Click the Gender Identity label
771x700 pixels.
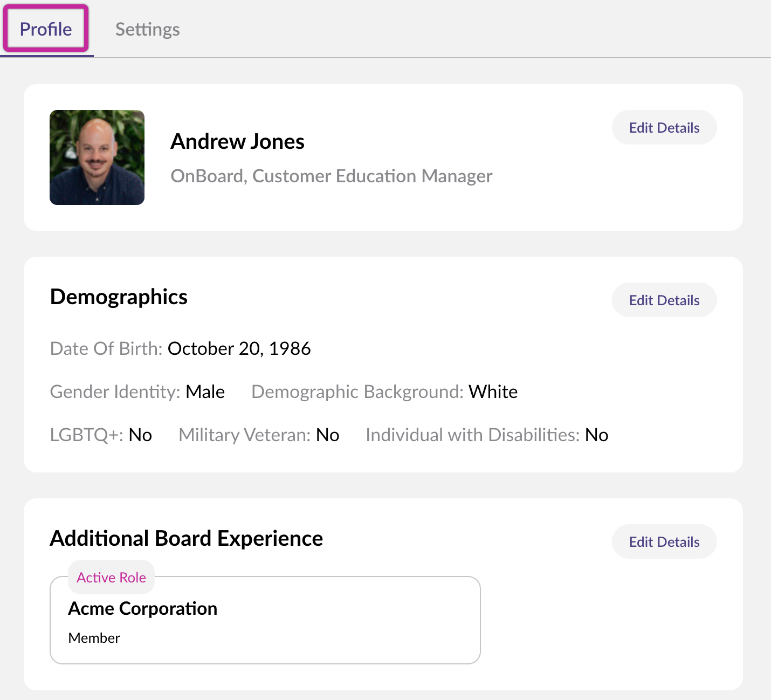click(x=115, y=392)
